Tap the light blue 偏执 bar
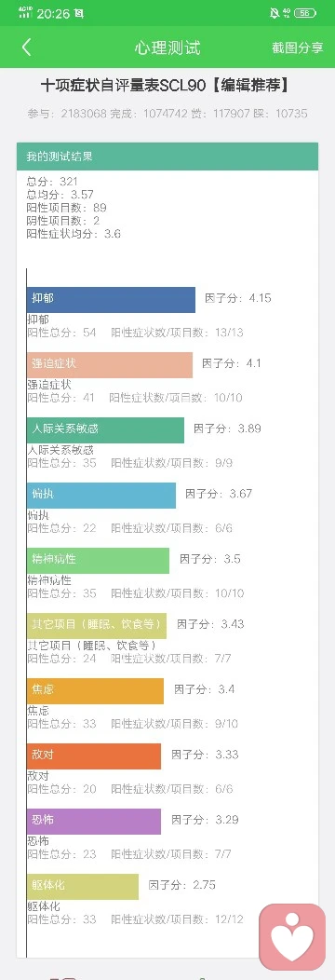The width and height of the screenshot is (335, 980). click(101, 495)
